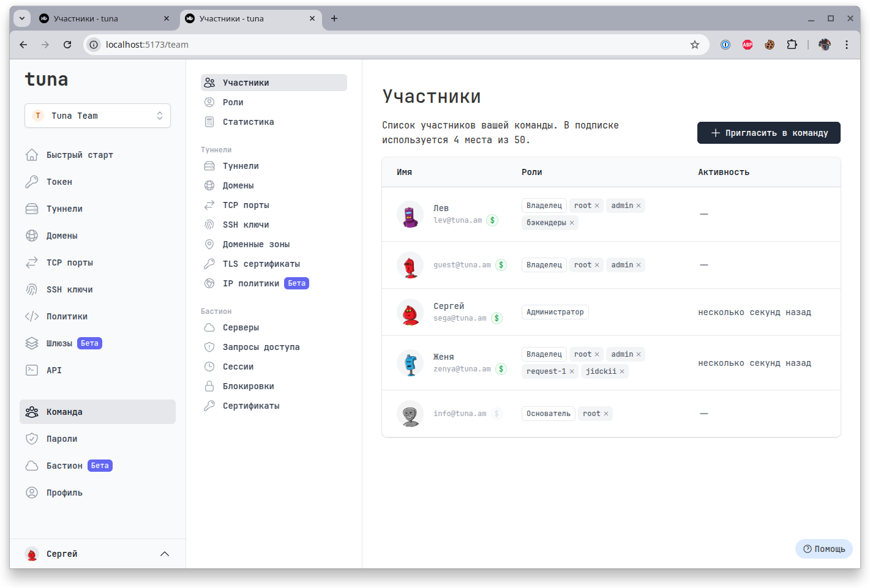Click Пригласить в команду button

tap(768, 133)
